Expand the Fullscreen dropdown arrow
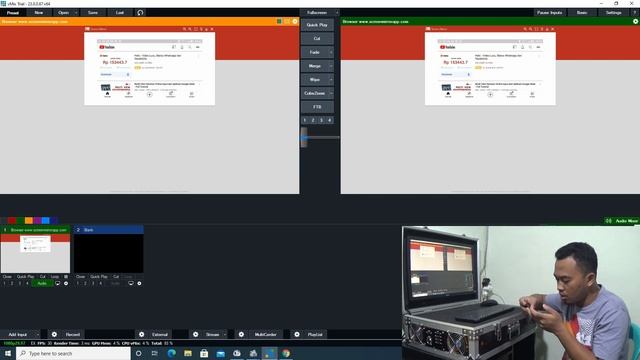 pyautogui.click(x=337, y=13)
